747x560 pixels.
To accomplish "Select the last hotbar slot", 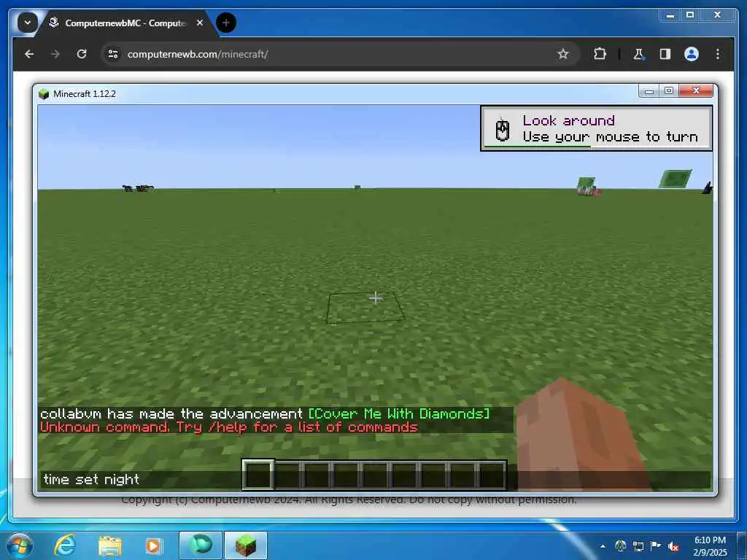I will [x=491, y=475].
